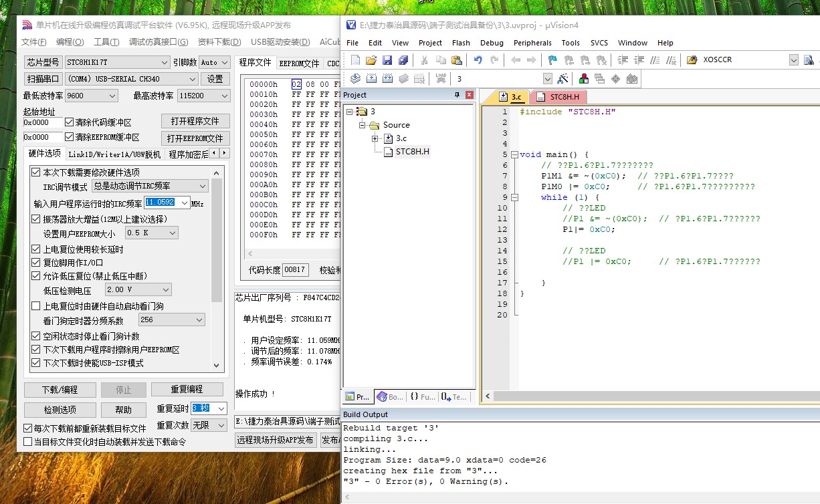Toggle 清除EEPROM缓冲区 checkbox

[70, 137]
